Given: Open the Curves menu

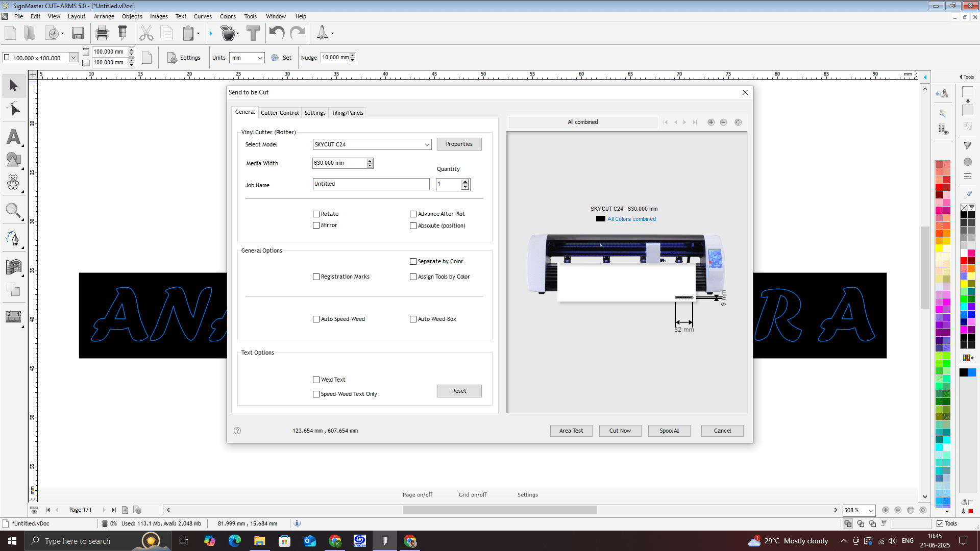Looking at the screenshot, I should [x=202, y=16].
